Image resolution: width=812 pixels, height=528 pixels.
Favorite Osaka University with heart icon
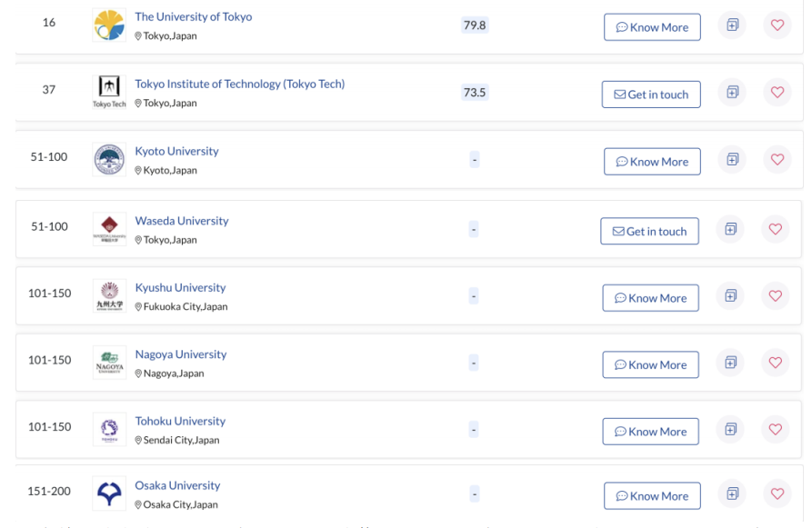pos(777,493)
